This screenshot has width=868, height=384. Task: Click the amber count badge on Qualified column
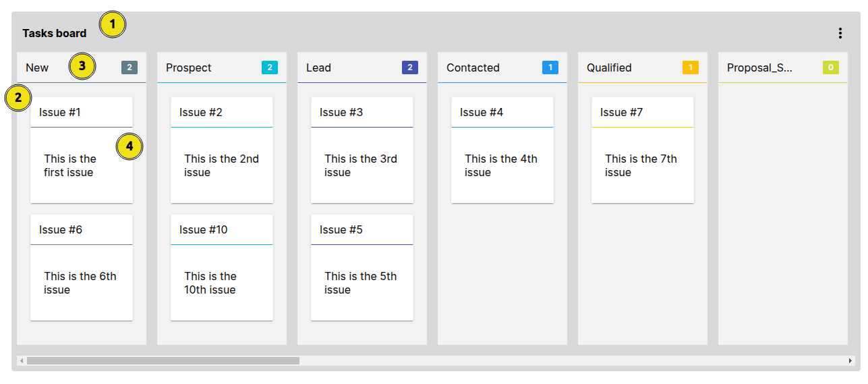click(x=691, y=67)
